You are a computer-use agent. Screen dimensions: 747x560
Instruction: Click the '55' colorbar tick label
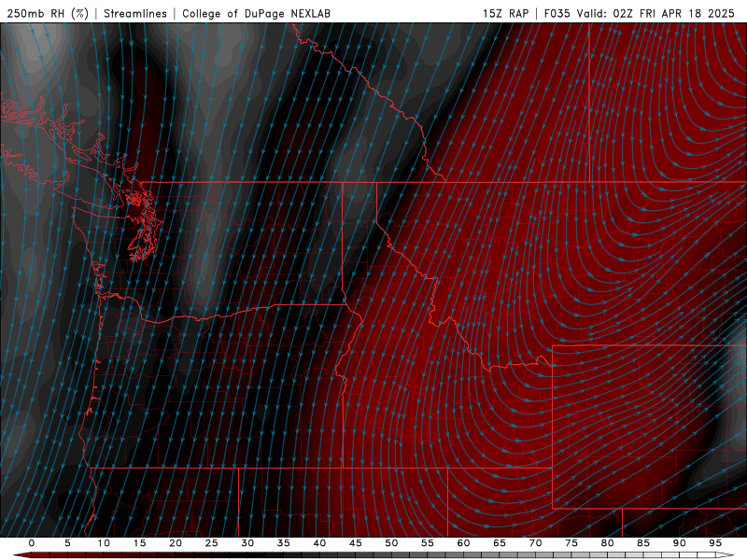(428, 543)
